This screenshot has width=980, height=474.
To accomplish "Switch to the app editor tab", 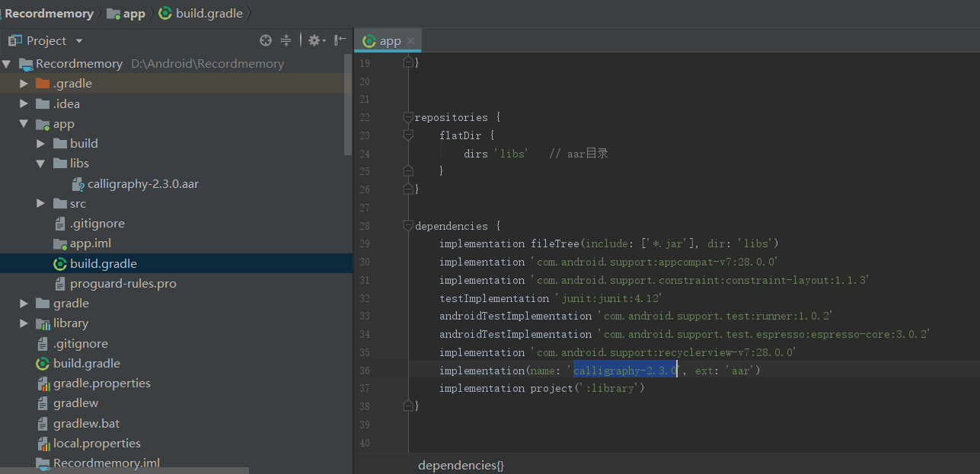I will [388, 41].
